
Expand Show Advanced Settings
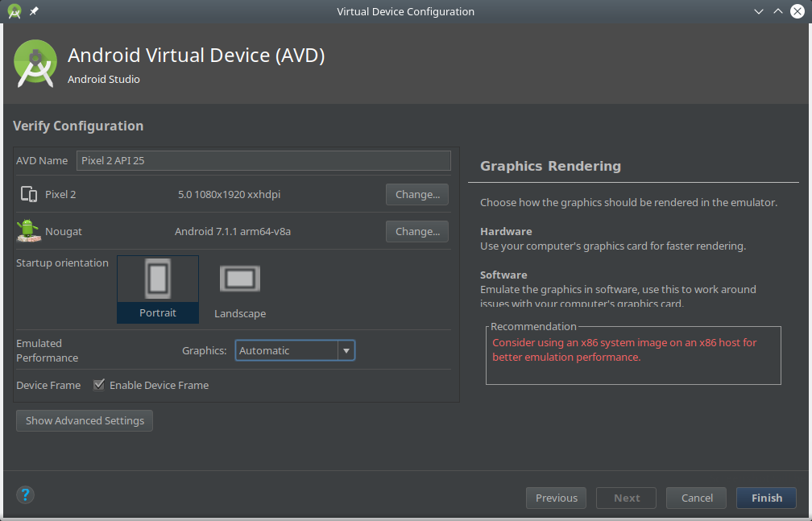point(85,420)
